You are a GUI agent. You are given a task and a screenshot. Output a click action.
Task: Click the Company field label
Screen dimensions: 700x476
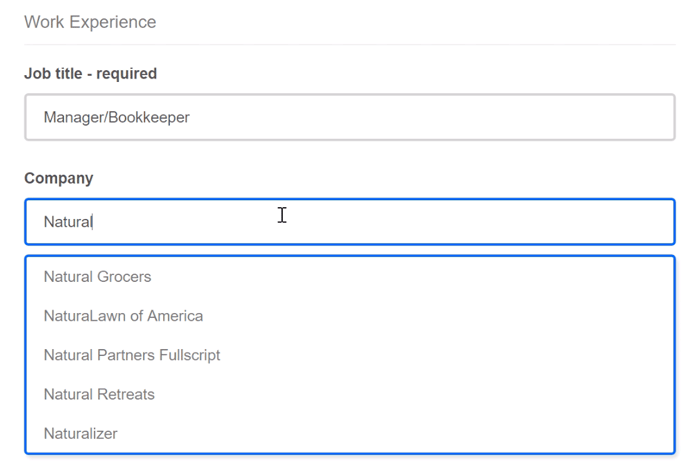coord(59,178)
